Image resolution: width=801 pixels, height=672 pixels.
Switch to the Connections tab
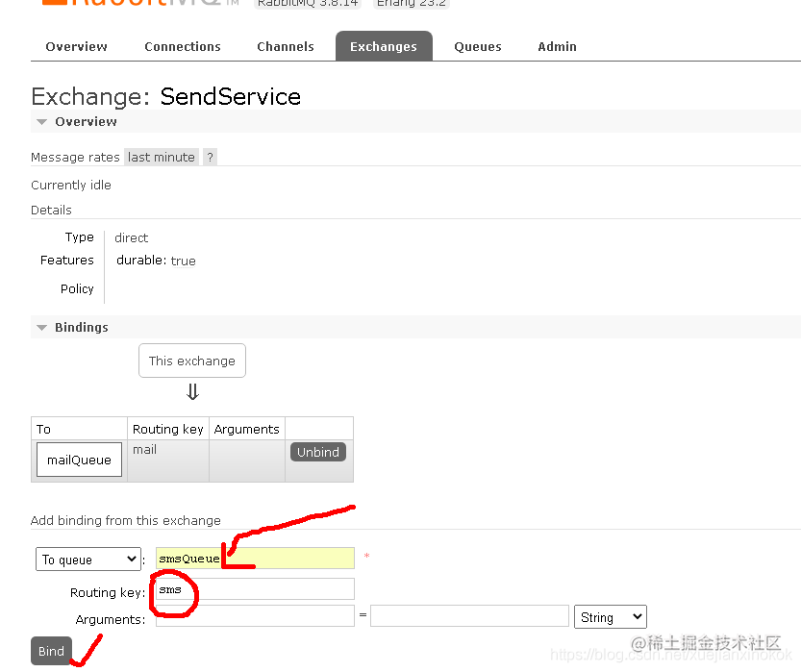[183, 46]
